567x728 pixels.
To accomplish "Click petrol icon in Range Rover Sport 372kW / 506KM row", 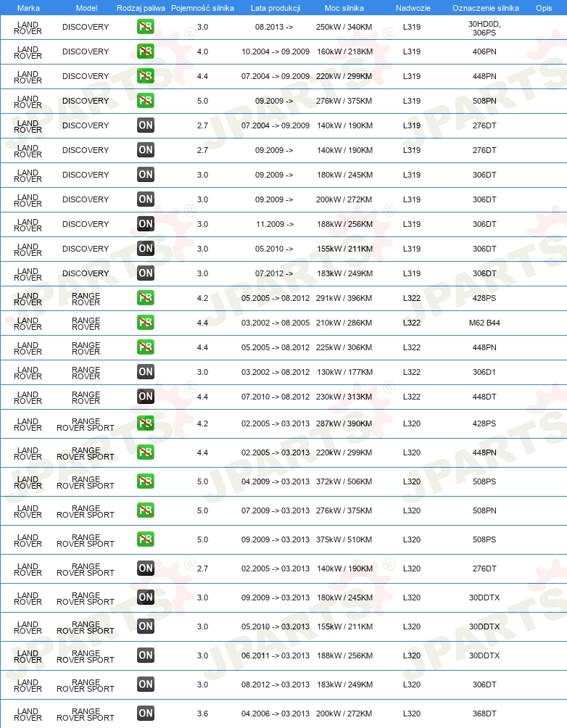I will [x=145, y=481].
